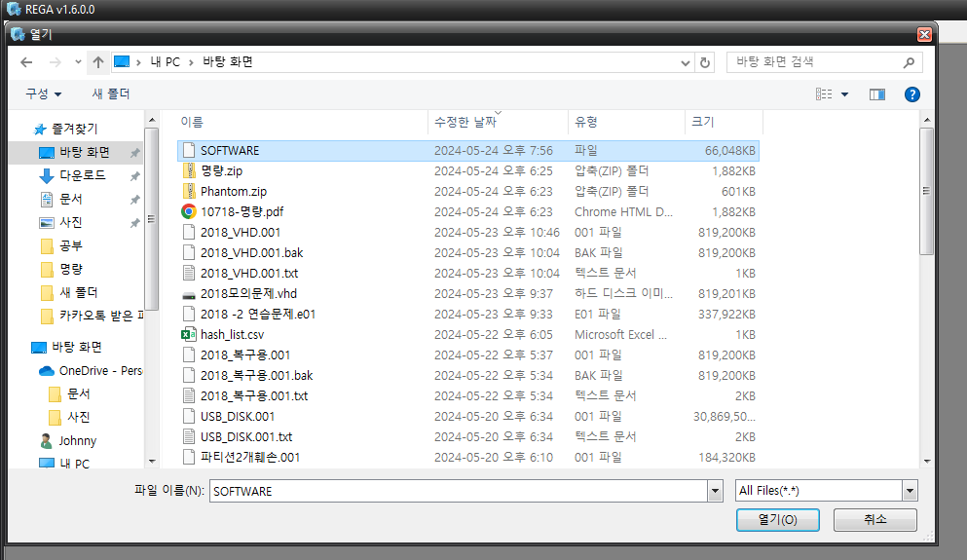Viewport: 967px width, 560px height.
Task: Sort by 이름 column header
Action: point(192,122)
